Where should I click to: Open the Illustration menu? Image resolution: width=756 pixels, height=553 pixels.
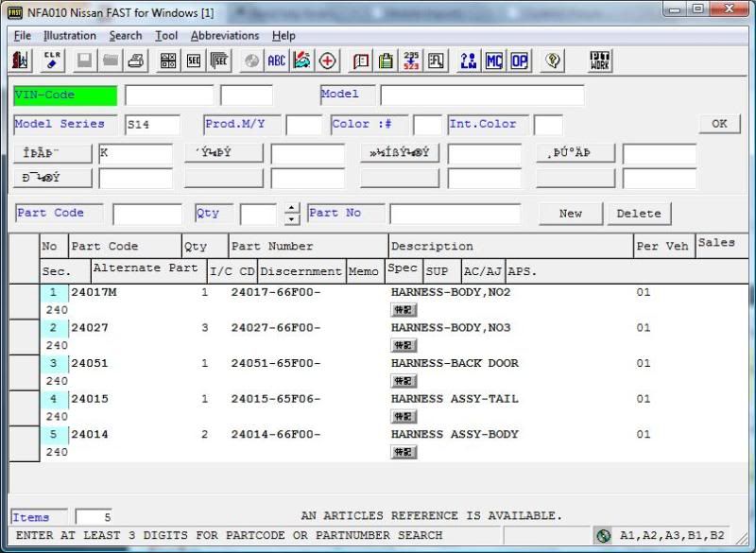point(69,36)
